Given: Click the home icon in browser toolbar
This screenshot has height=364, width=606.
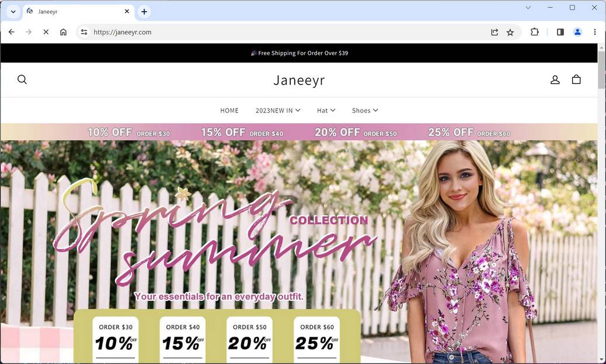Looking at the screenshot, I should point(63,32).
